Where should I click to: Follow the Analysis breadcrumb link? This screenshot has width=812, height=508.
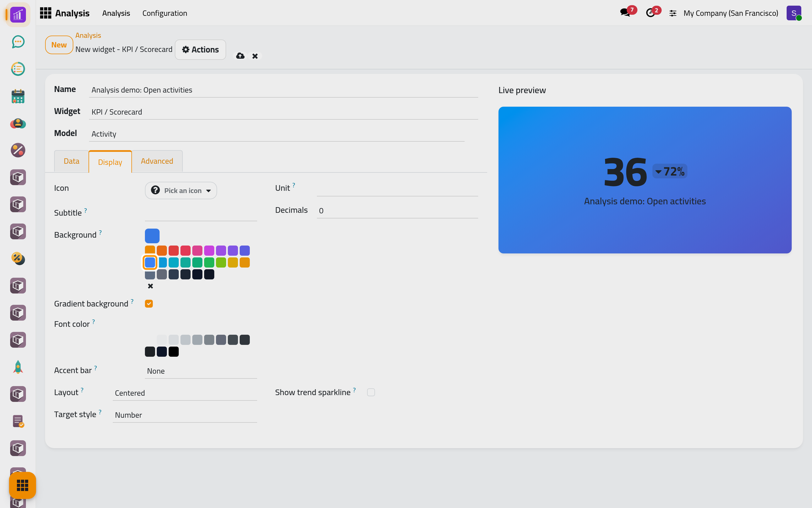coord(88,36)
